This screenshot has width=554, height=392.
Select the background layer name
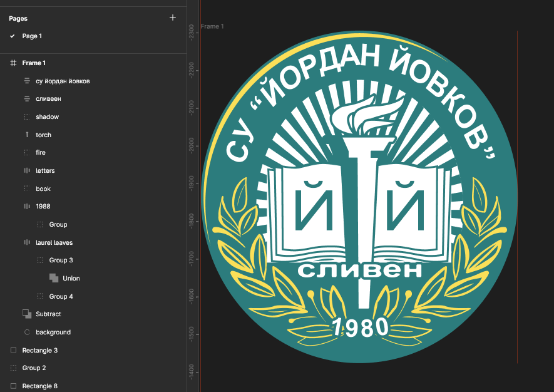click(x=53, y=332)
